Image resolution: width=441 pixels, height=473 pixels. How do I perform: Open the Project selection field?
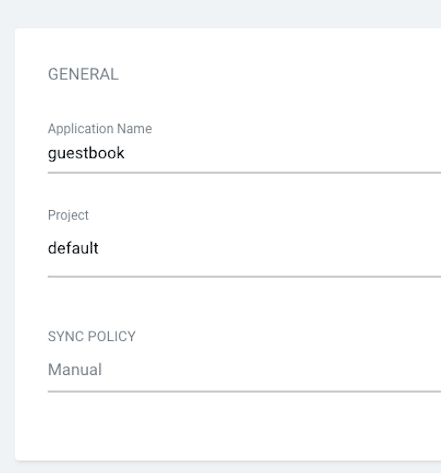[x=244, y=249]
